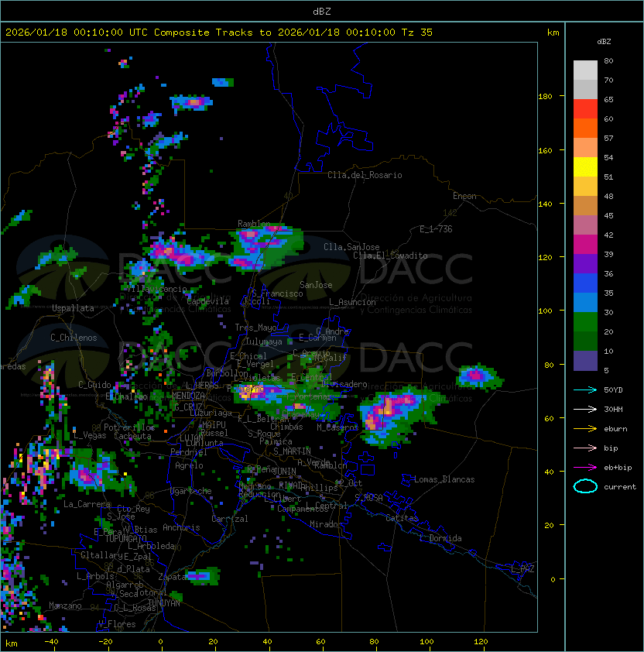Click the 'MENDOZA' city label
Viewport: 644px width, 652px height.
[188, 396]
